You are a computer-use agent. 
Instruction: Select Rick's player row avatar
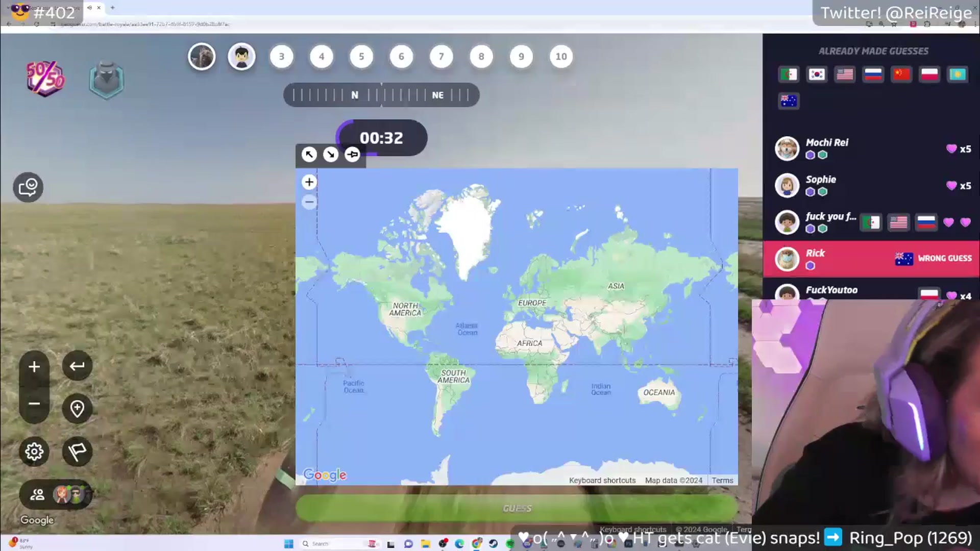pyautogui.click(x=787, y=259)
